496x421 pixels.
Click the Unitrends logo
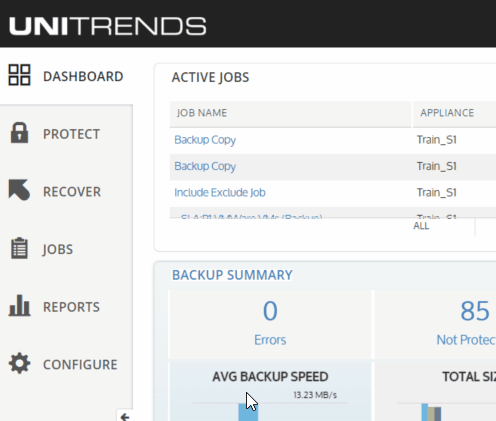tap(108, 26)
